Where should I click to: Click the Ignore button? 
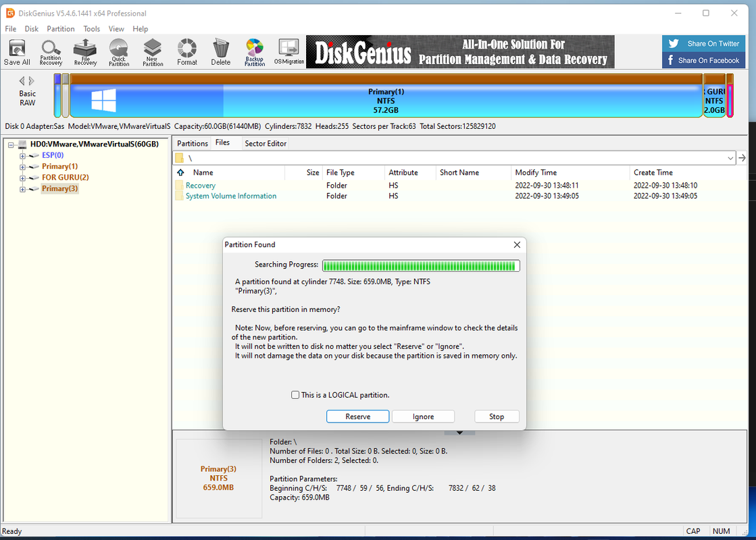[x=424, y=416]
